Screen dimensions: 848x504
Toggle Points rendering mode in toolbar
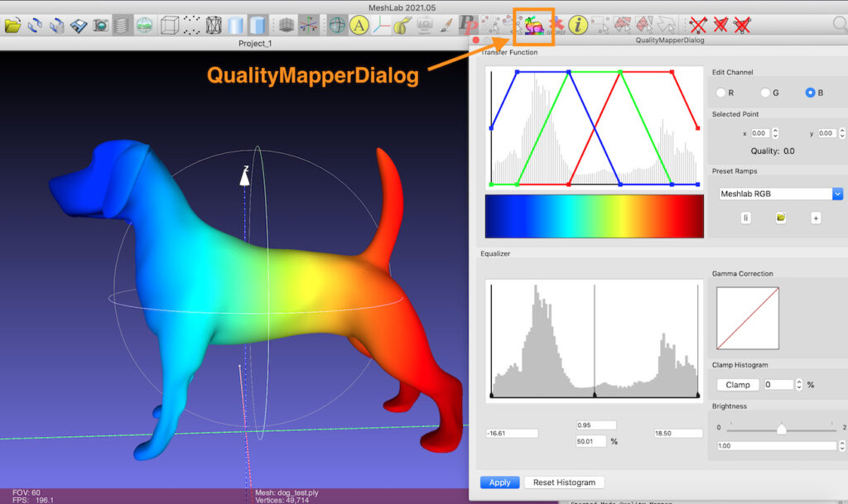[x=192, y=26]
